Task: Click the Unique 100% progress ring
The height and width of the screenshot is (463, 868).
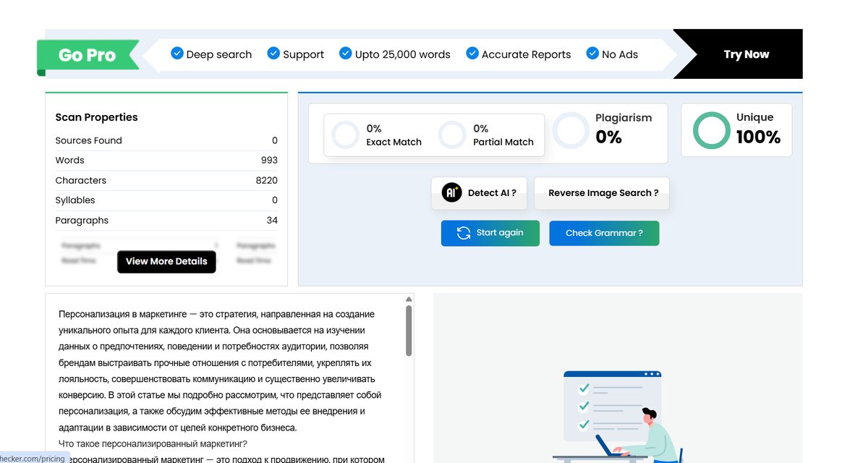Action: [711, 130]
